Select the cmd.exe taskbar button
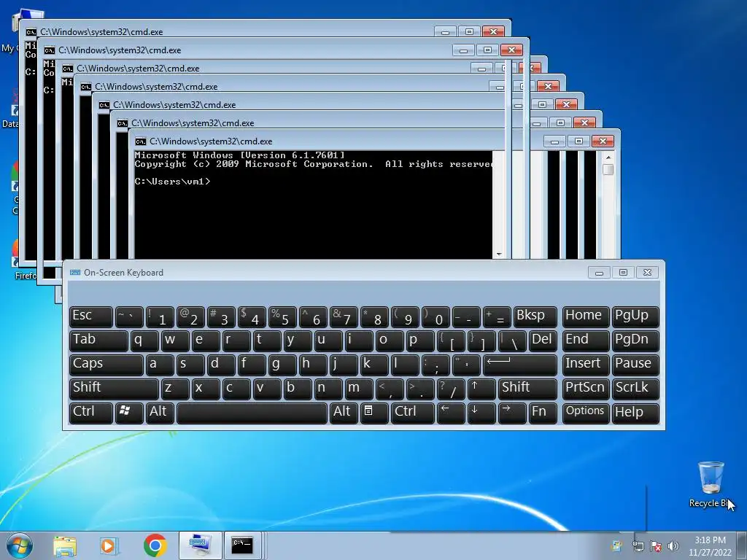Viewport: 747px width, 560px height. [242, 545]
